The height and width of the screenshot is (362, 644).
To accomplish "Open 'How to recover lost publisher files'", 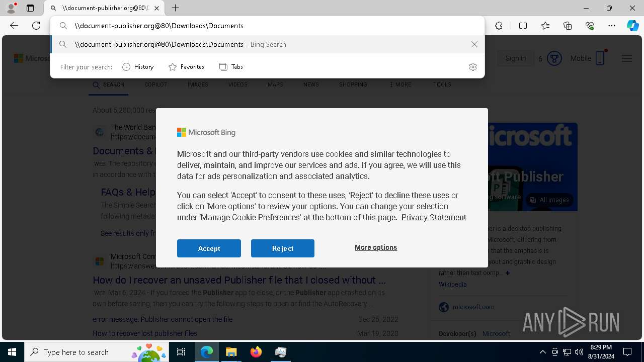I will coord(145,333).
